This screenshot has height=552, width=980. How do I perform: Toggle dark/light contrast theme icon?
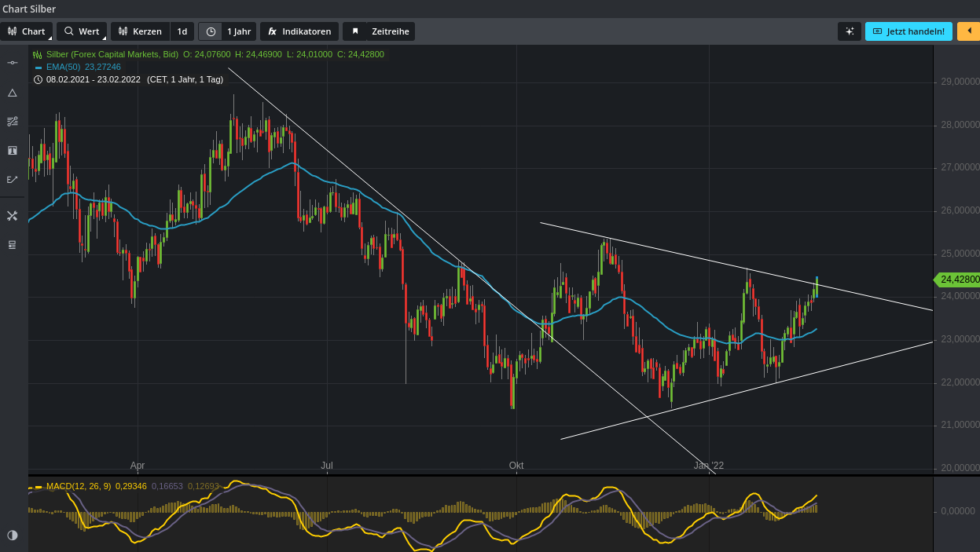[12, 536]
